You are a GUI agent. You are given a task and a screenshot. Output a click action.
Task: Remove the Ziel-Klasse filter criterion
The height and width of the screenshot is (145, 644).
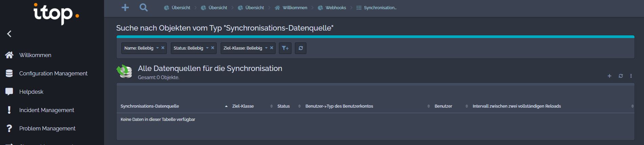tap(271, 48)
